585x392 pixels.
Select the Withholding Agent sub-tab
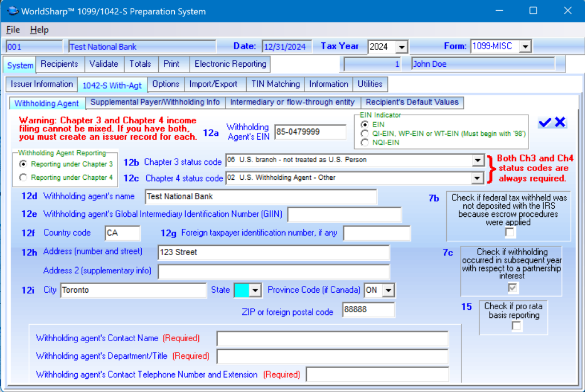click(x=47, y=103)
